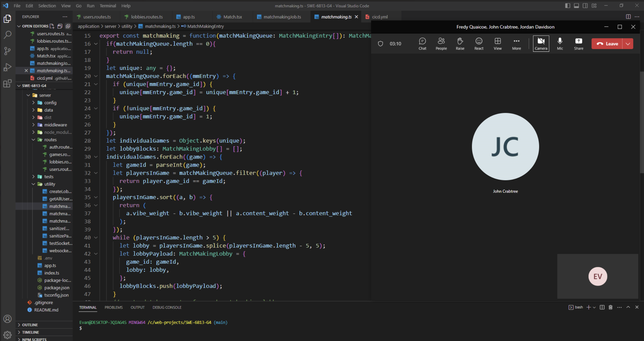
Task: Open the Search panel
Action: point(7,35)
